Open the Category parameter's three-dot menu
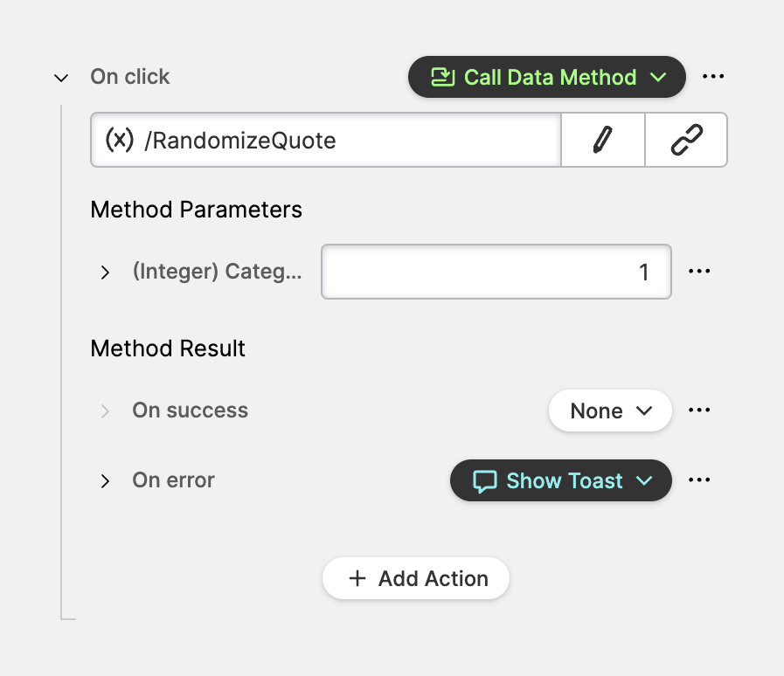 click(x=699, y=272)
